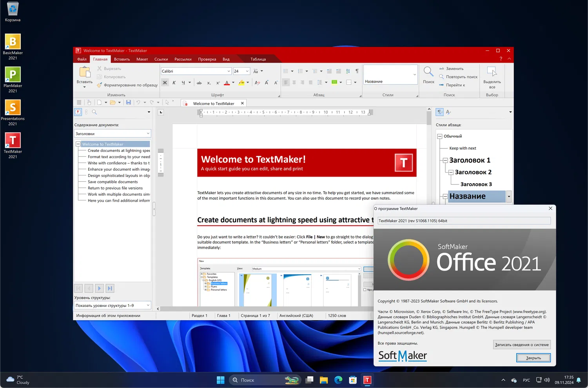
Task: Toggle the compass navigator view in sidebar
Action: 78,112
